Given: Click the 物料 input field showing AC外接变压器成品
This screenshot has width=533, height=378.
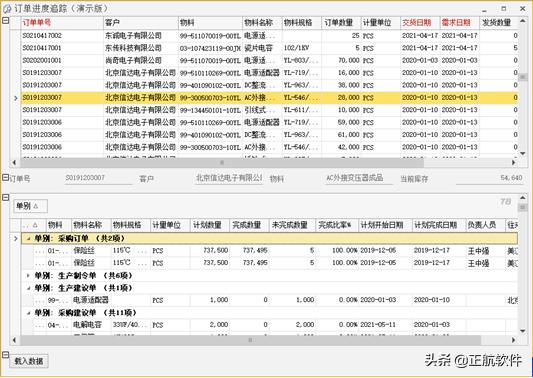Looking at the screenshot, I should pos(359,178).
